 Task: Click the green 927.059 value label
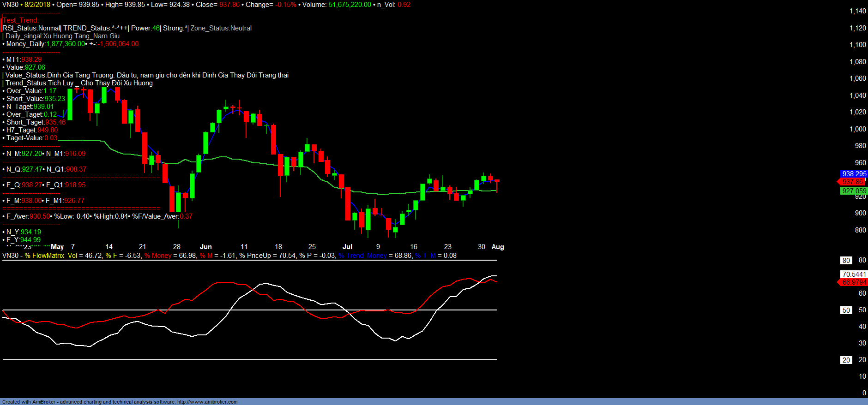point(854,191)
